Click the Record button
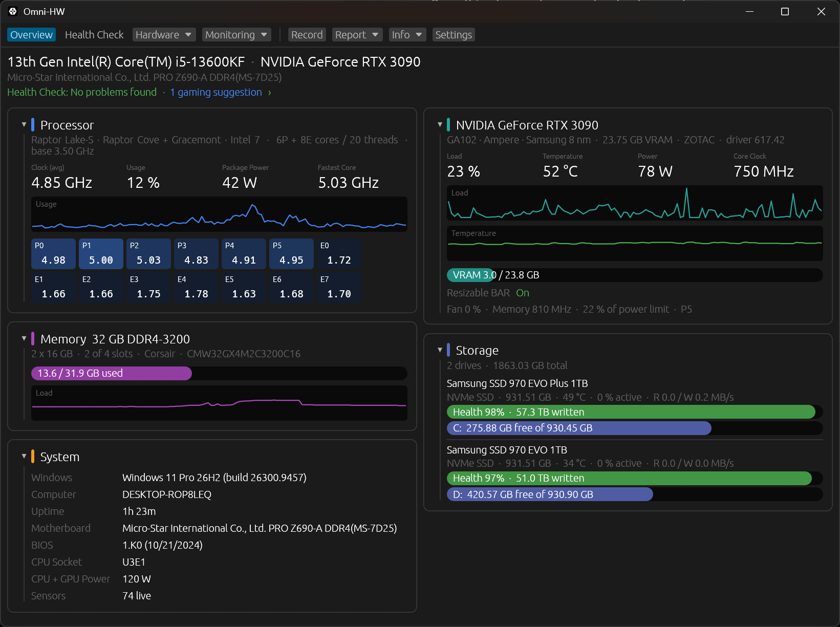The image size is (840, 627). pyautogui.click(x=307, y=35)
